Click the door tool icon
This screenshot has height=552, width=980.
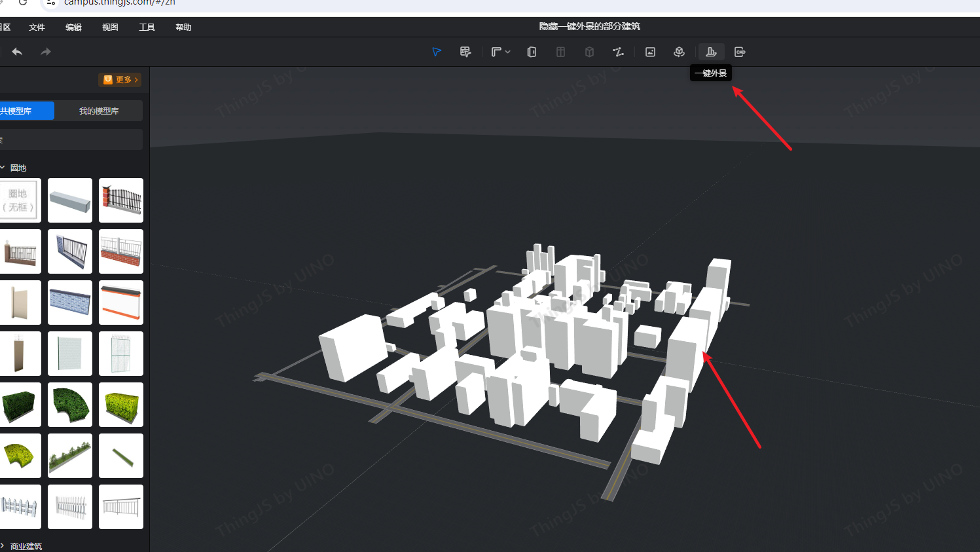coord(532,52)
